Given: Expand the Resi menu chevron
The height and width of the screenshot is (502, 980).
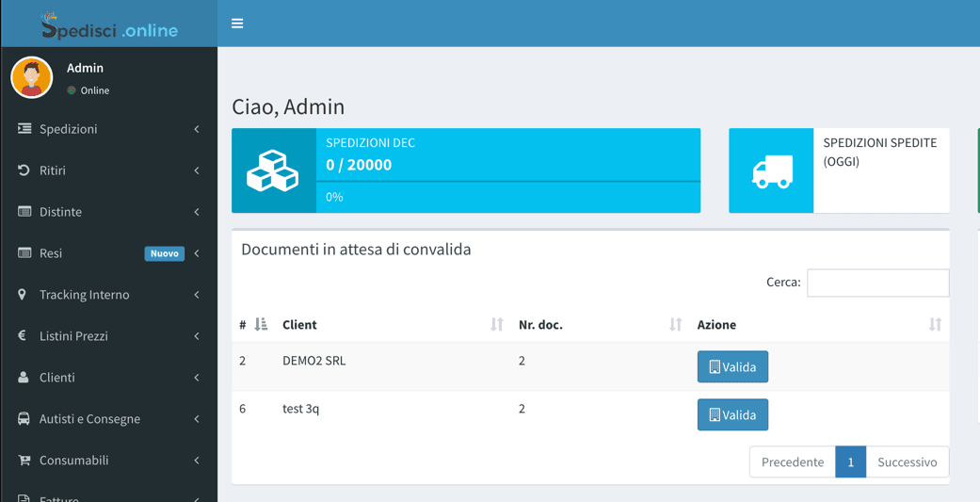Looking at the screenshot, I should pyautogui.click(x=196, y=253).
